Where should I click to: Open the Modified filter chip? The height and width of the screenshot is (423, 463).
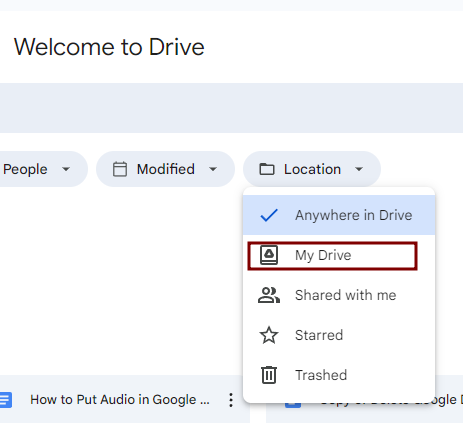click(165, 169)
